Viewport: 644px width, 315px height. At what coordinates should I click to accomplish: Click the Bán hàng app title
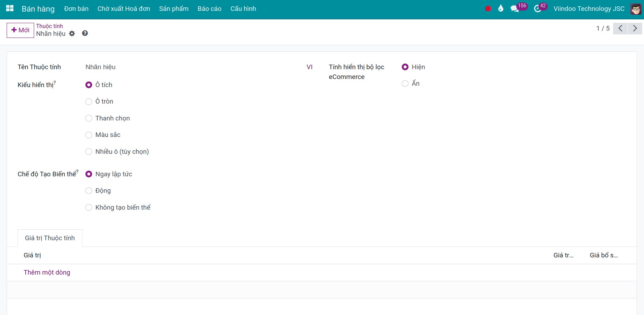[38, 9]
